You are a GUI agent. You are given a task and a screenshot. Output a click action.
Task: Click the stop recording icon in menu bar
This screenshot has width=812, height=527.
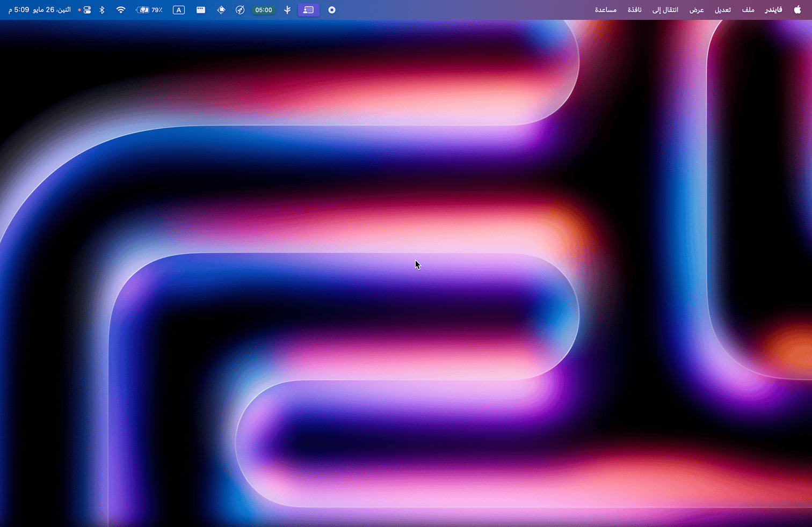pos(332,10)
